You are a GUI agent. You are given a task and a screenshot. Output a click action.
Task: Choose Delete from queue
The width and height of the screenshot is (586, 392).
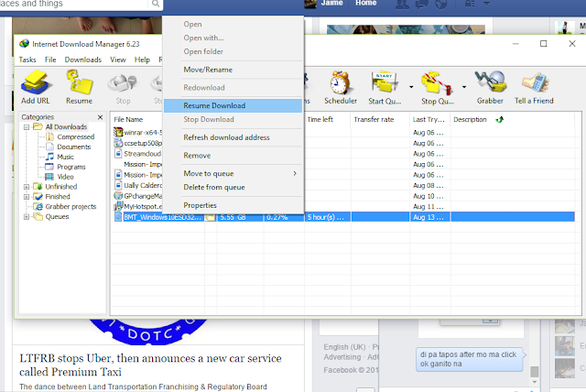point(233,187)
